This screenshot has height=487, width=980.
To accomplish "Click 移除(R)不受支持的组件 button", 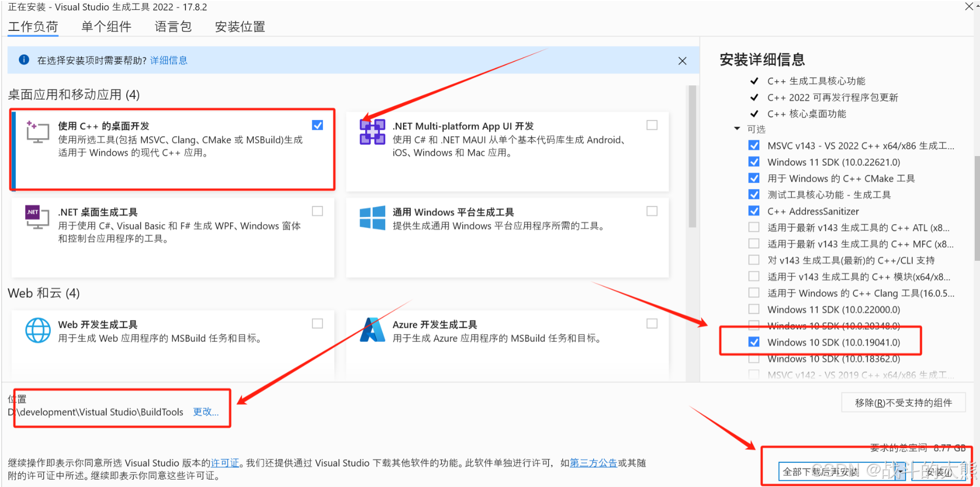I will [903, 402].
